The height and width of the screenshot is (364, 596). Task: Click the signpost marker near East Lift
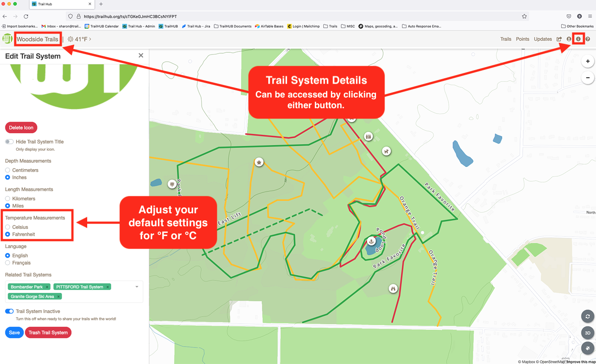click(x=172, y=184)
